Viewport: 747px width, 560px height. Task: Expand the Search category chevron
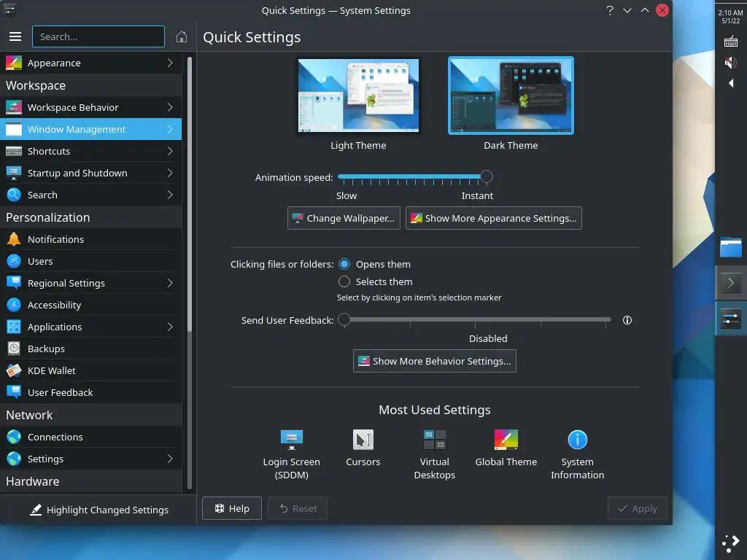click(170, 195)
